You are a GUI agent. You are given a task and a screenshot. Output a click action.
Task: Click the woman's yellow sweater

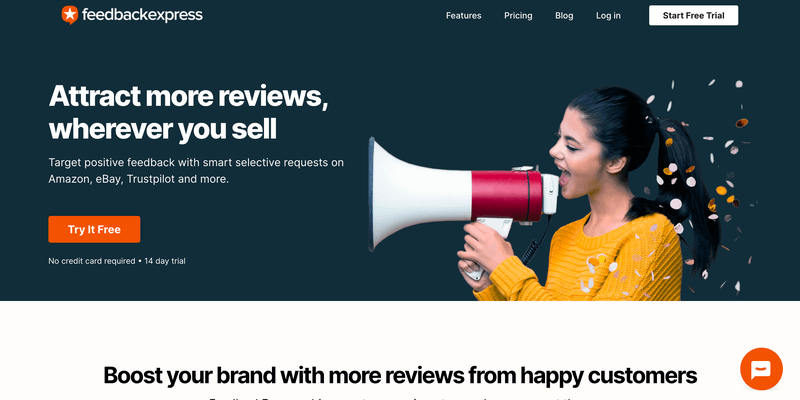click(602, 260)
